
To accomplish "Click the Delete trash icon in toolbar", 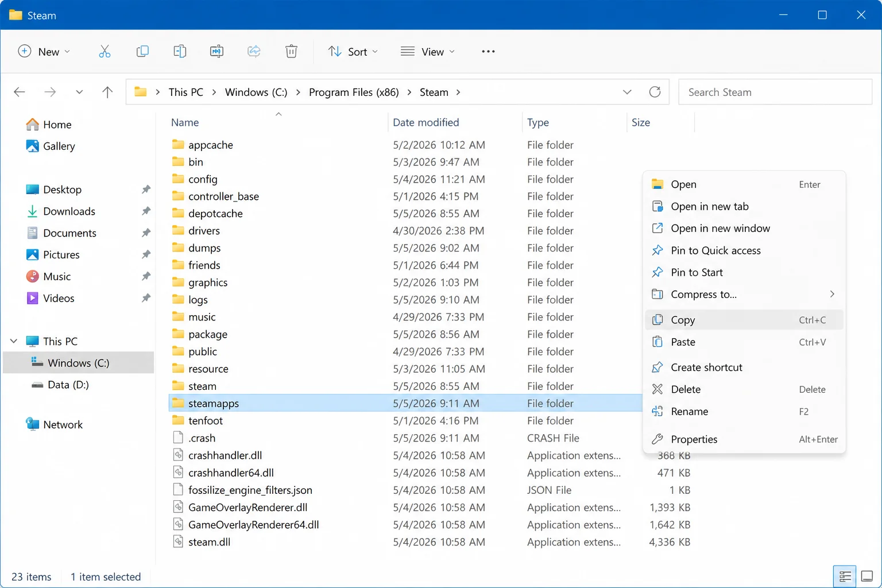I will (291, 52).
